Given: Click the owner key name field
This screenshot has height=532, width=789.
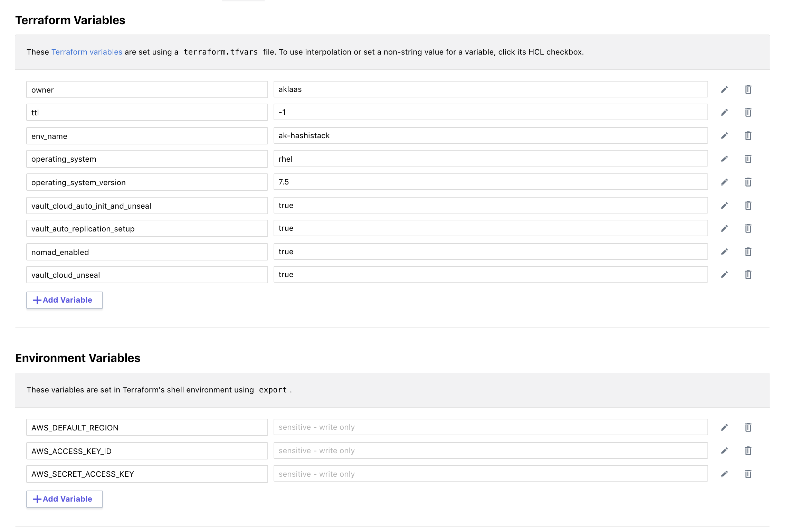Looking at the screenshot, I should tap(147, 90).
